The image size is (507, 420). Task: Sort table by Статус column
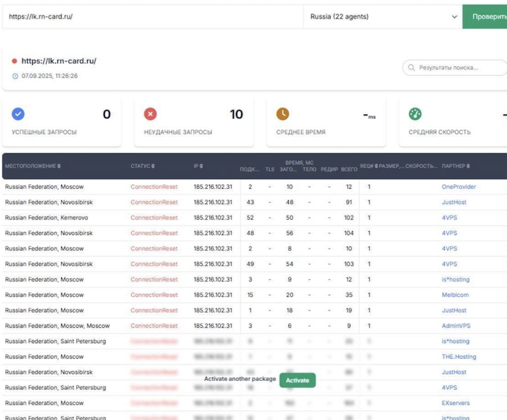tap(142, 166)
